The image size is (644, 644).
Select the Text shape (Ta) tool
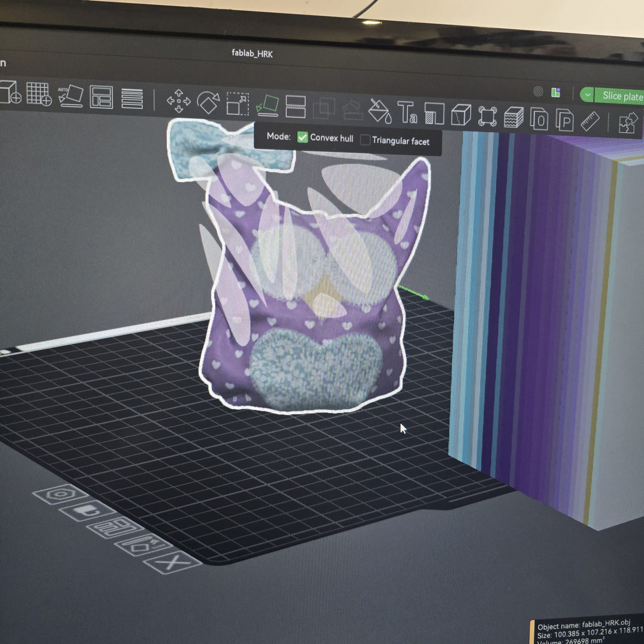click(x=407, y=113)
